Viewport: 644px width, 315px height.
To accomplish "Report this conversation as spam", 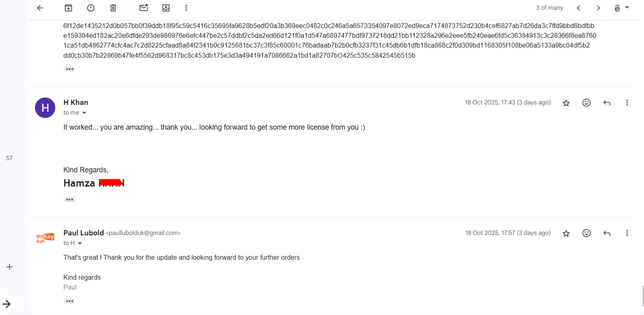I will [x=91, y=8].
